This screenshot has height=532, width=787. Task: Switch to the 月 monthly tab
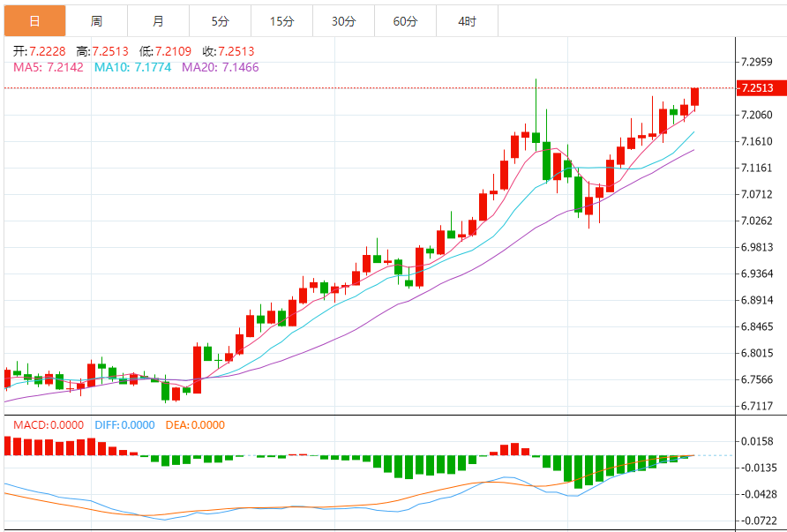pyautogui.click(x=158, y=21)
